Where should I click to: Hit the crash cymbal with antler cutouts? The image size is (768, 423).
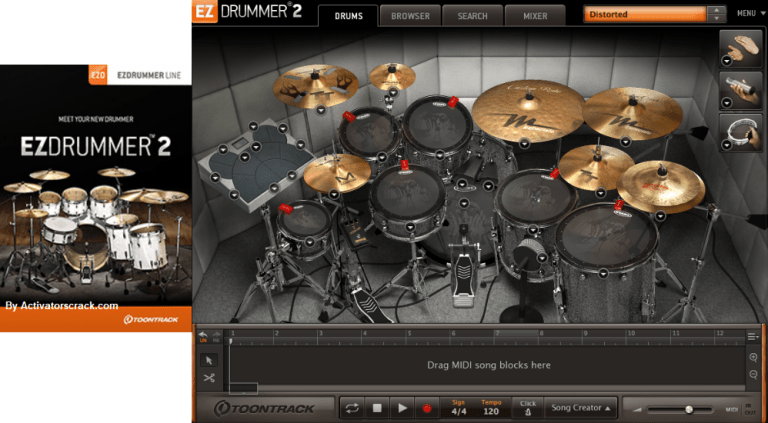[x=315, y=86]
